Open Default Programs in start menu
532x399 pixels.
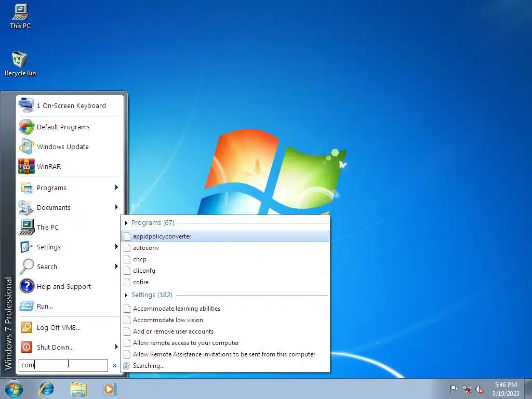pyautogui.click(x=69, y=127)
